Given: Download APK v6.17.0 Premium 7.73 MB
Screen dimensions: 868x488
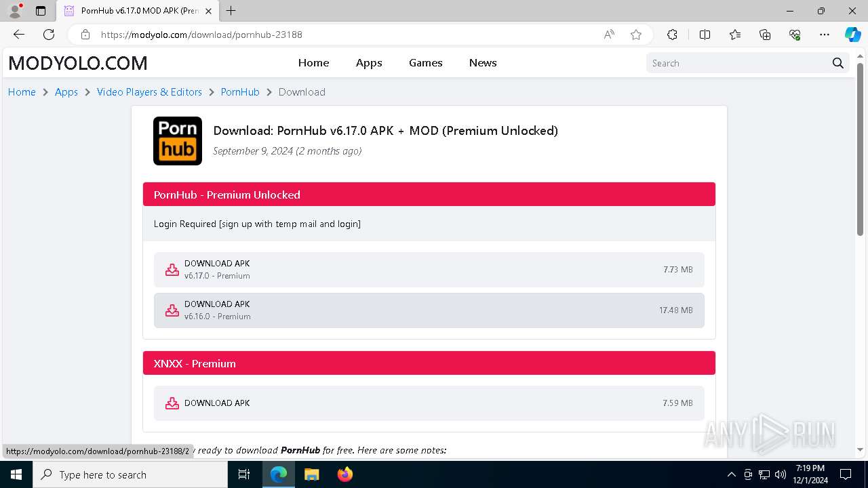Looking at the screenshot, I should pyautogui.click(x=429, y=270).
